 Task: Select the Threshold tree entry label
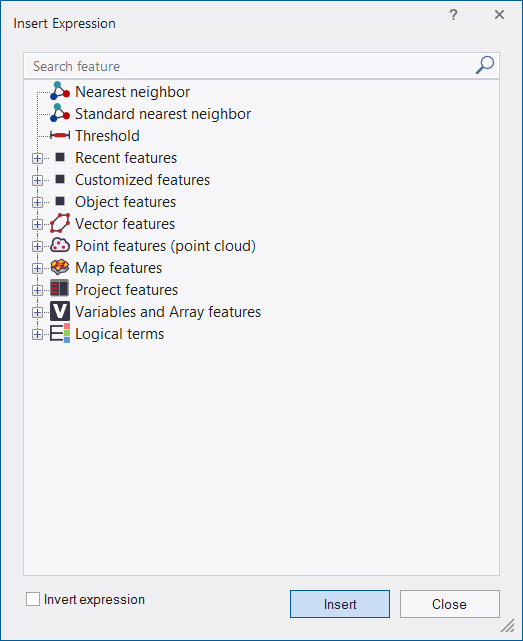pyautogui.click(x=107, y=136)
